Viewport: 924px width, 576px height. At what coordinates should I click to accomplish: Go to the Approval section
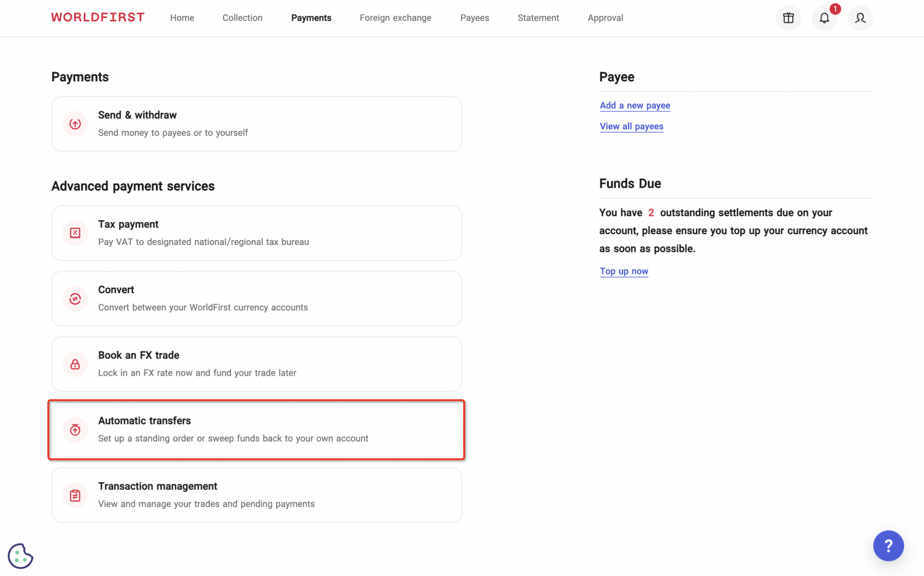[605, 17]
